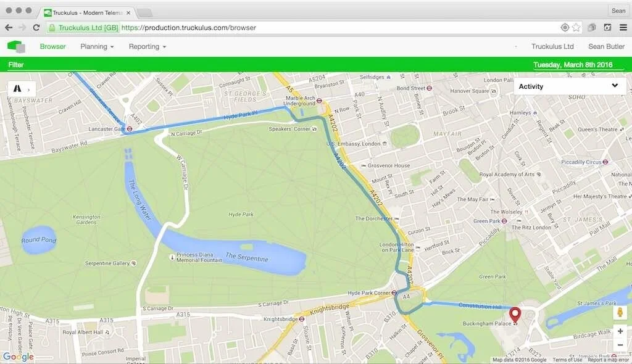Reload the page with the refresh icon
The image size is (632, 364).
[x=36, y=27]
